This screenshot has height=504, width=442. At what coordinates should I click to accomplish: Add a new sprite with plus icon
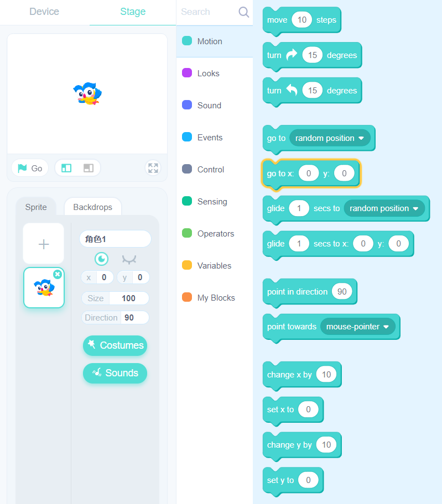44,244
